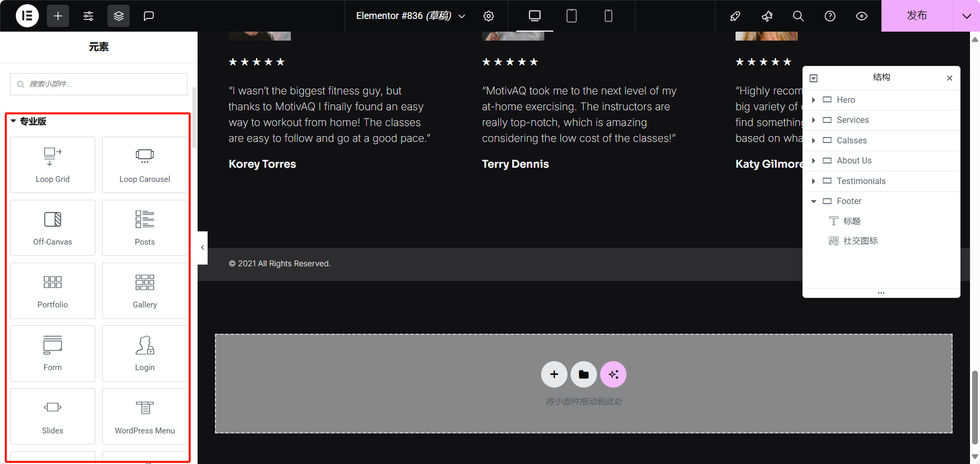Select About Us in the Structure panel
This screenshot has width=980, height=464.
(x=881, y=161)
